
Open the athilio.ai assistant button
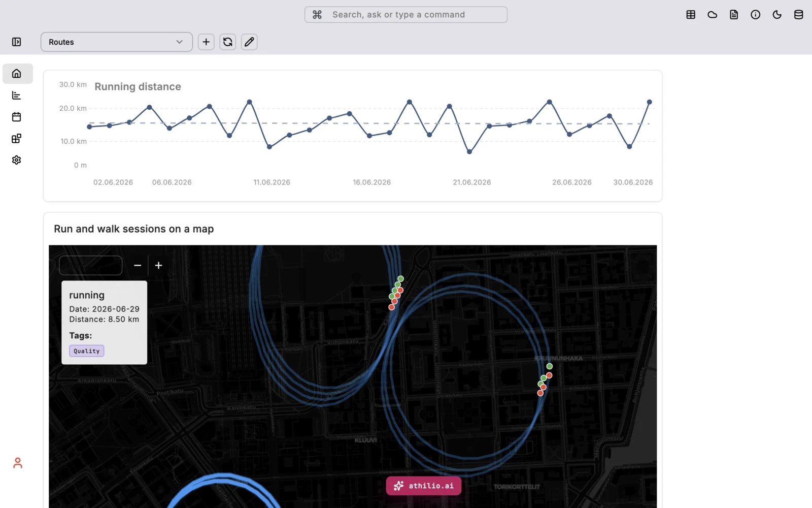[x=424, y=486]
